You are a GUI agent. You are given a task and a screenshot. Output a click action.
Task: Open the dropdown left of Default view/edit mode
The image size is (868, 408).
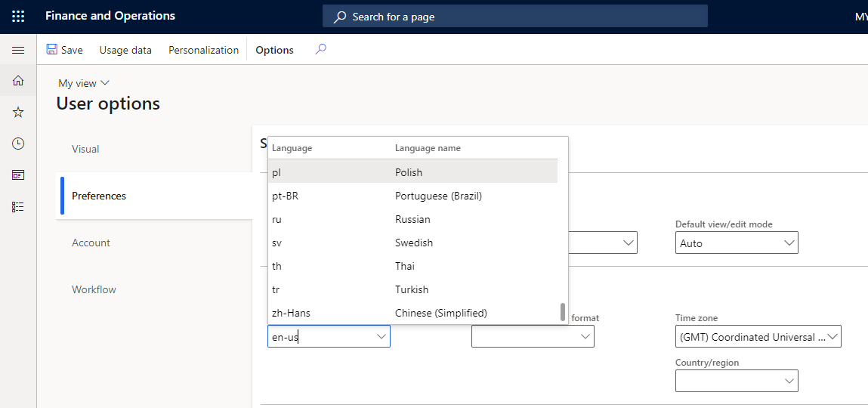click(628, 243)
